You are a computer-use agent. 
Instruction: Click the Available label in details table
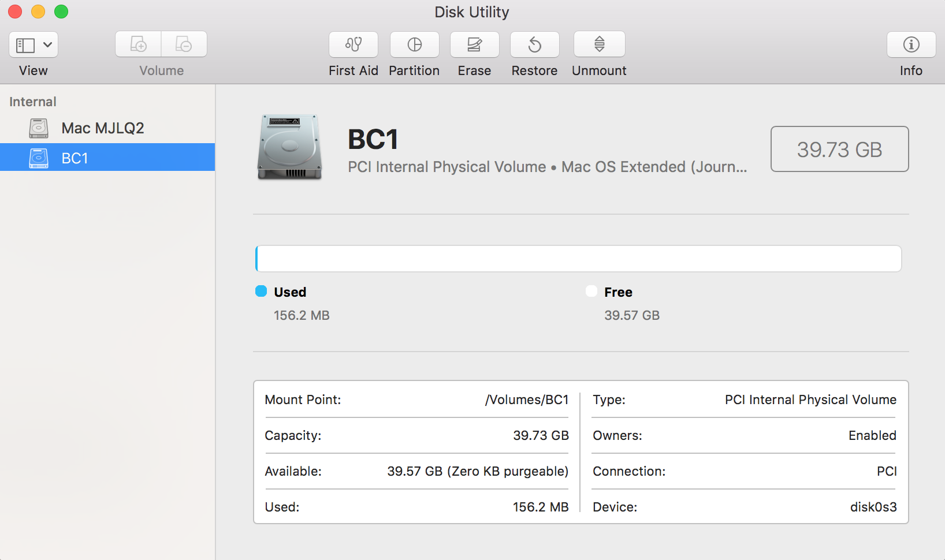(x=293, y=471)
